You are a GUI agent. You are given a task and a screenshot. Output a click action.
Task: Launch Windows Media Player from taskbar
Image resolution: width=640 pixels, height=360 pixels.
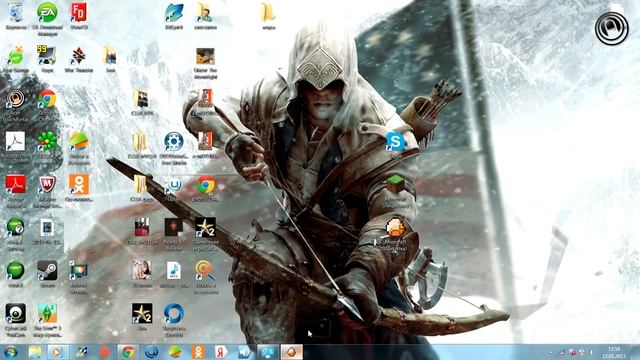pyautogui.click(x=58, y=352)
